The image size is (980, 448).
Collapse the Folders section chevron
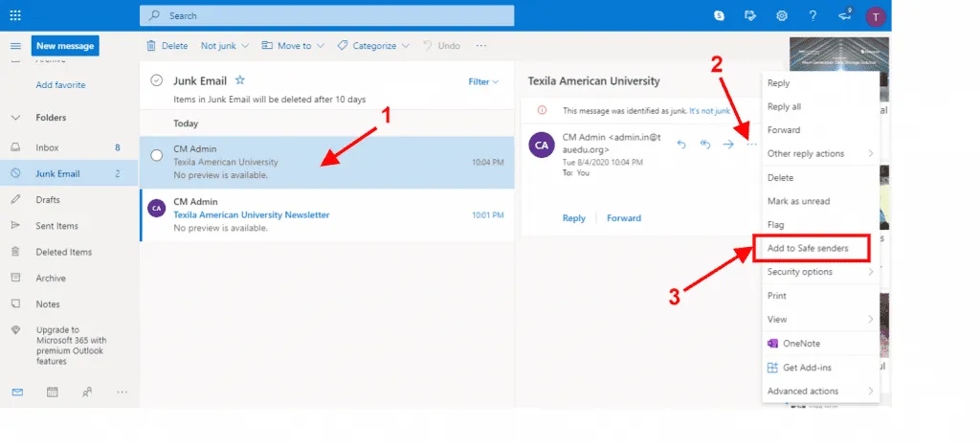click(16, 118)
